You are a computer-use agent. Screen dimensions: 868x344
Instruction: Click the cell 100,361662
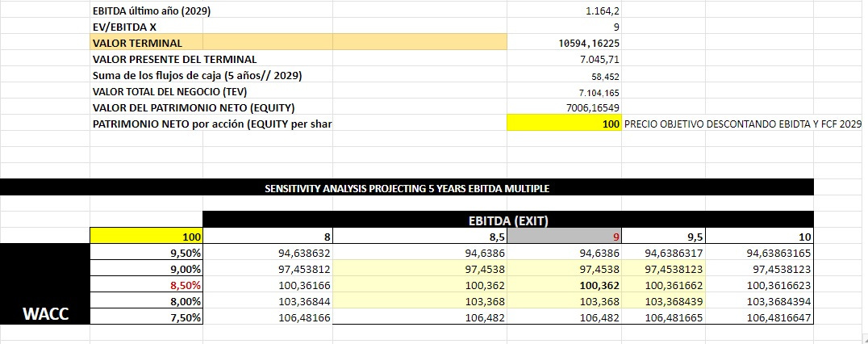click(x=663, y=285)
